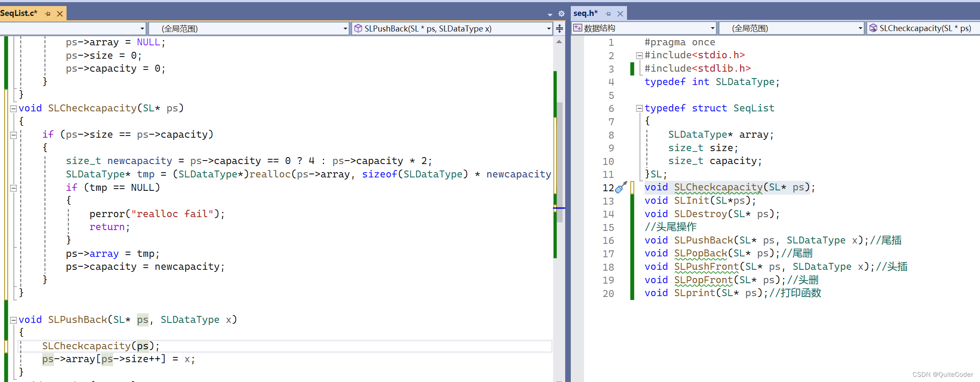Image resolution: width=980 pixels, height=382 pixels.
Task: Close the SeqList.c tab
Action: (60, 14)
